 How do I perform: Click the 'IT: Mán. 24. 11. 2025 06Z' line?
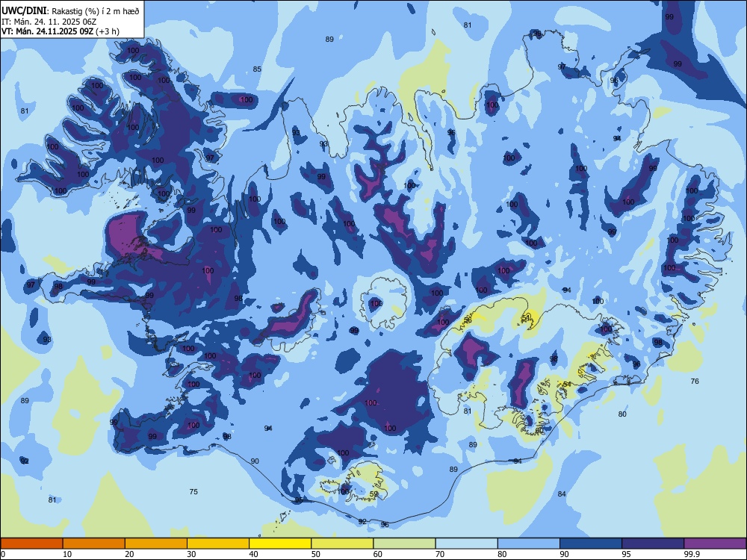pyautogui.click(x=49, y=22)
